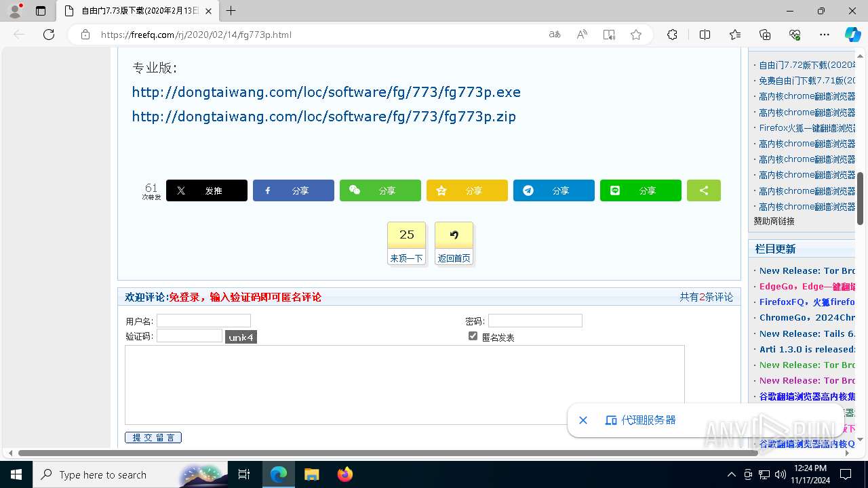Dismiss the 代理服务器 popup with X

(583, 420)
